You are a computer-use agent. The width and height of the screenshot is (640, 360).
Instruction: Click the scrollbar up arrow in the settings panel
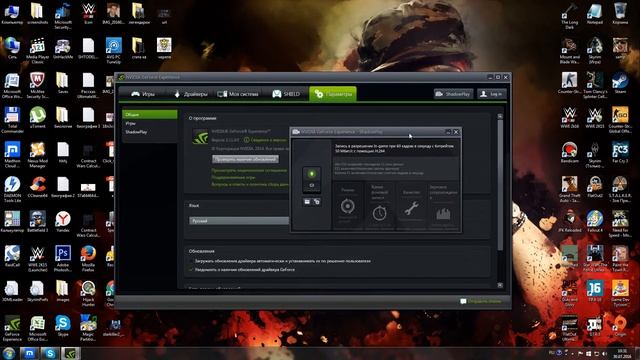point(500,116)
